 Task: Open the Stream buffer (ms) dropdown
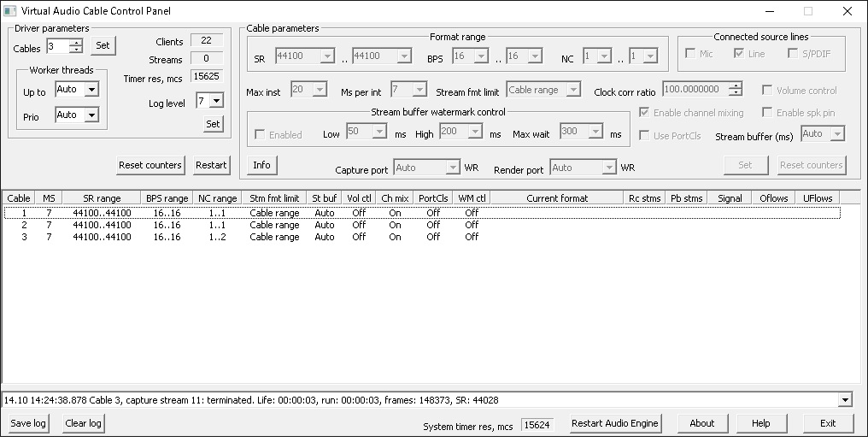(x=837, y=133)
